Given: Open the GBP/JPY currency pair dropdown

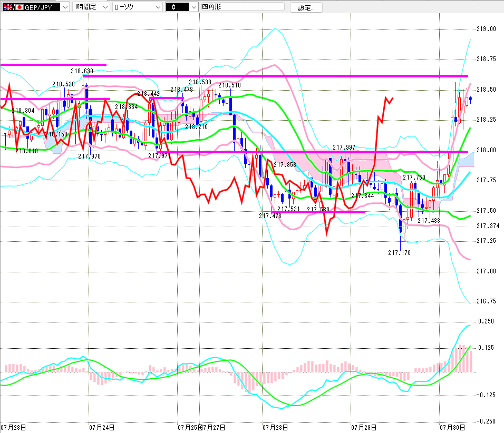Looking at the screenshot, I should 36,7.
